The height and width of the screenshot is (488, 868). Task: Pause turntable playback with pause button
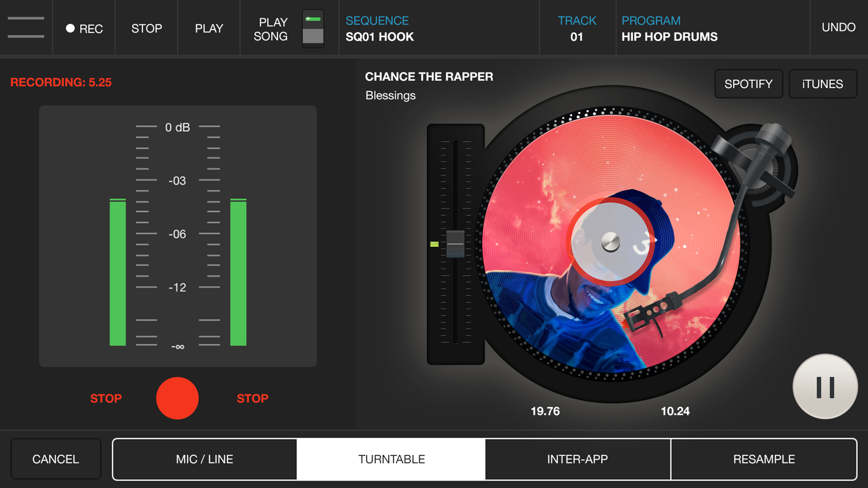pos(825,387)
